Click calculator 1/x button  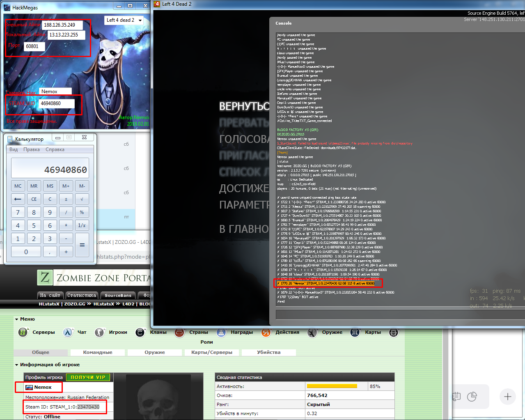[82, 225]
